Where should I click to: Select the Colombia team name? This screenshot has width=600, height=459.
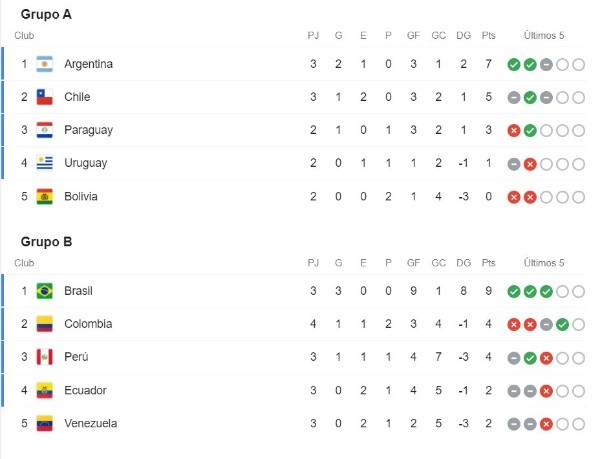point(88,323)
